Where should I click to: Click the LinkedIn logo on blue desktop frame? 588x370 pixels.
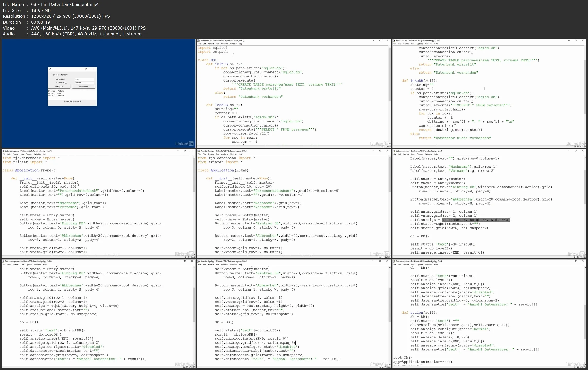tap(184, 144)
